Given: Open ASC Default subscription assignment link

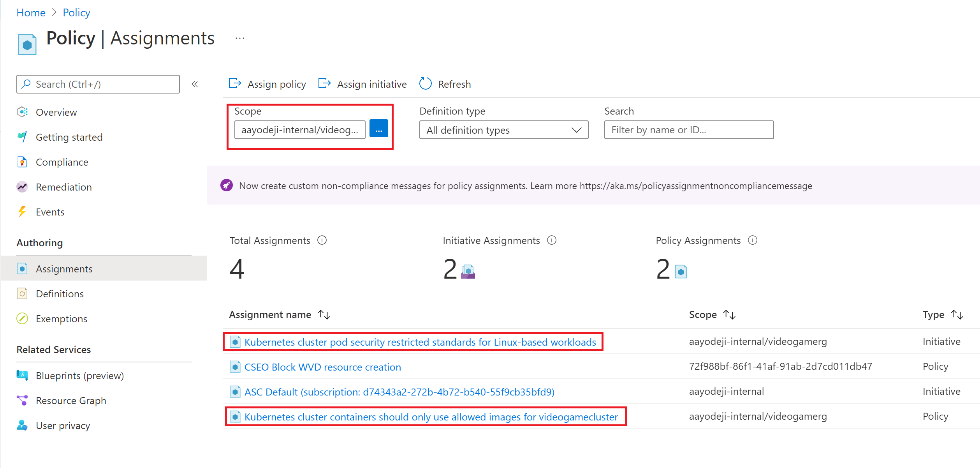Looking at the screenshot, I should pyautogui.click(x=399, y=392).
